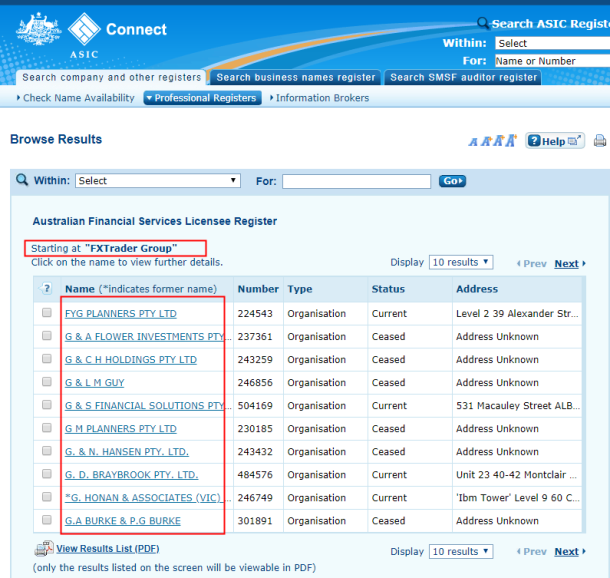Select the G.A BURKE & P.G BURKE checkbox
The width and height of the screenshot is (610, 578).
coord(46,520)
